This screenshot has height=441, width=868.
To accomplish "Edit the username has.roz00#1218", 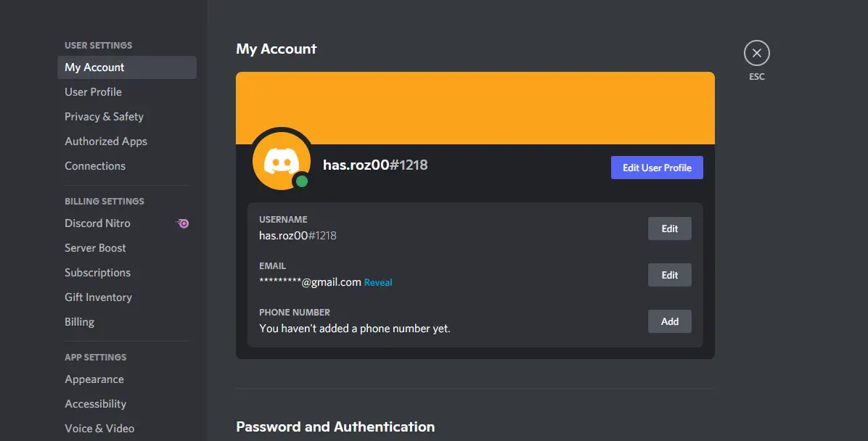I will click(669, 228).
